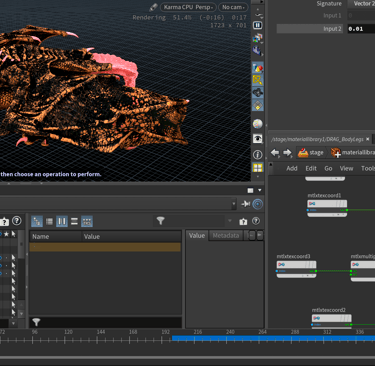Click the gray sphere material display icon
375x366 pixels.
click(x=257, y=124)
